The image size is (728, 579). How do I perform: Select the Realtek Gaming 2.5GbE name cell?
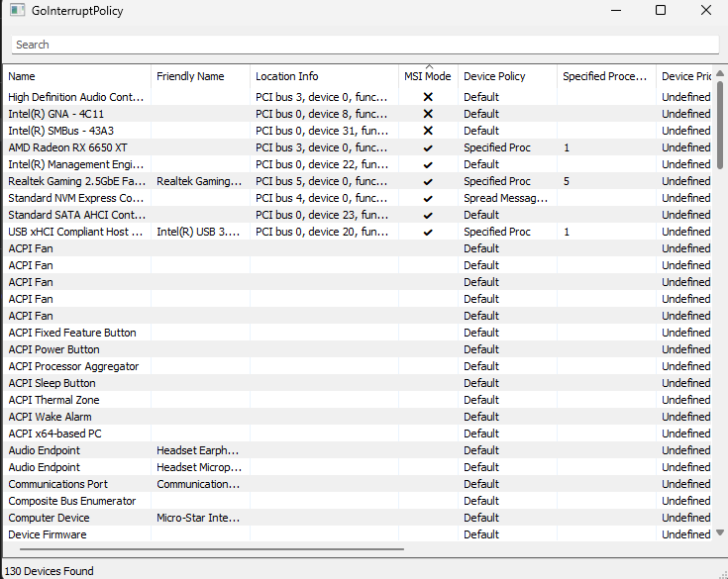pos(77,181)
